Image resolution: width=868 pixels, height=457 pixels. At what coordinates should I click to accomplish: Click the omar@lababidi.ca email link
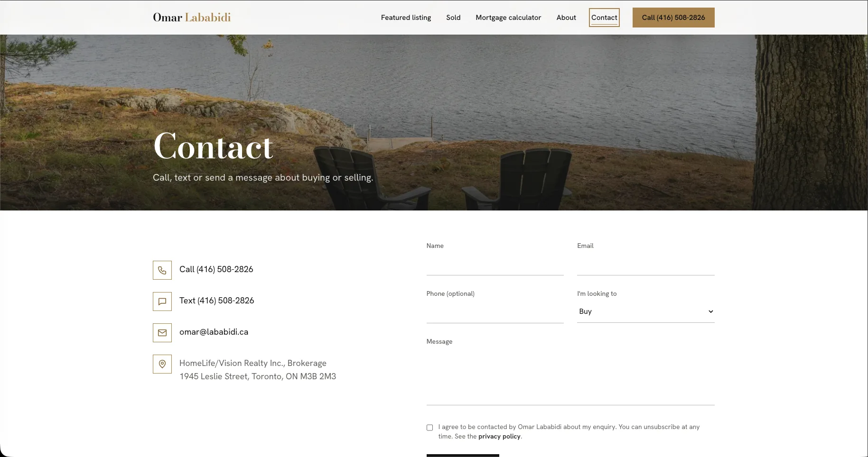pos(214,332)
